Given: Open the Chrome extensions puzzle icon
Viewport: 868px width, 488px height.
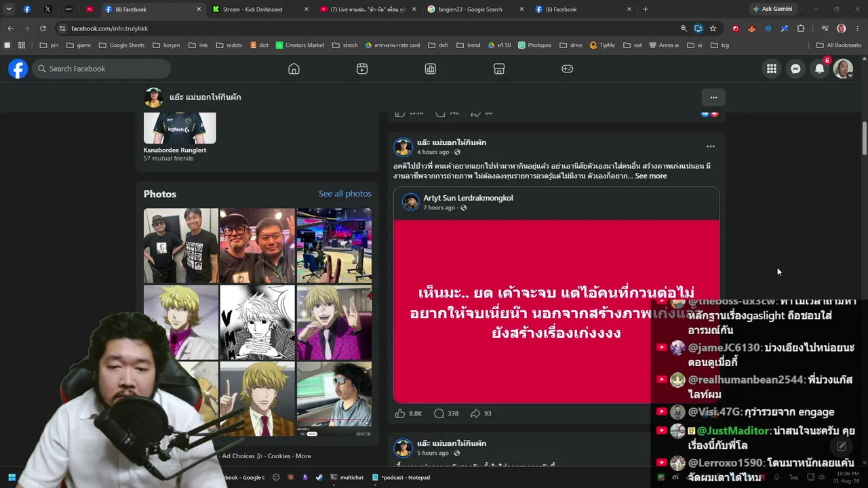Looking at the screenshot, I should point(801,28).
